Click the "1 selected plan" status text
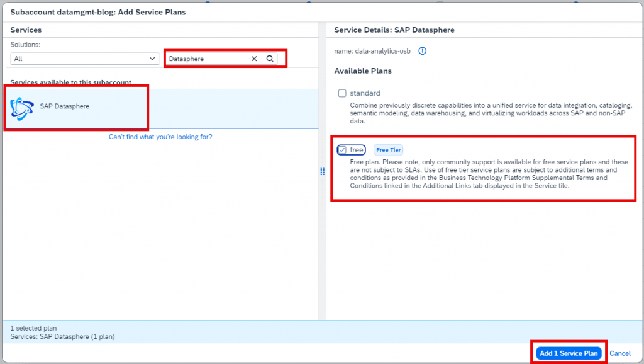Viewport: 644px width, 364px height. [33, 328]
